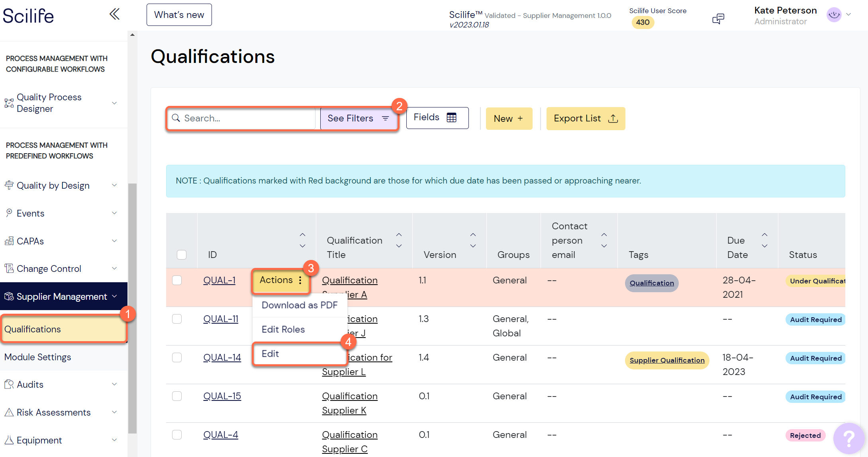The height and width of the screenshot is (457, 868).
Task: Open Module Settings in the sidebar
Action: tap(64, 357)
